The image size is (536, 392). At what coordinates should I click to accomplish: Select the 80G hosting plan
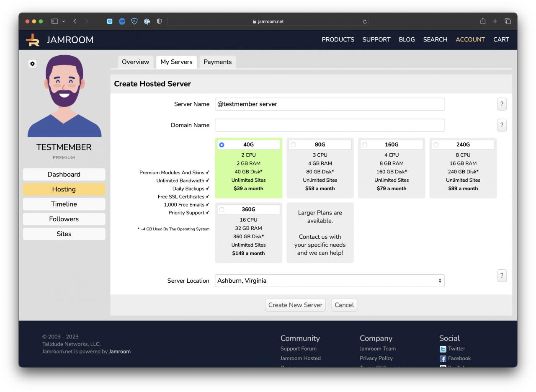(x=293, y=145)
